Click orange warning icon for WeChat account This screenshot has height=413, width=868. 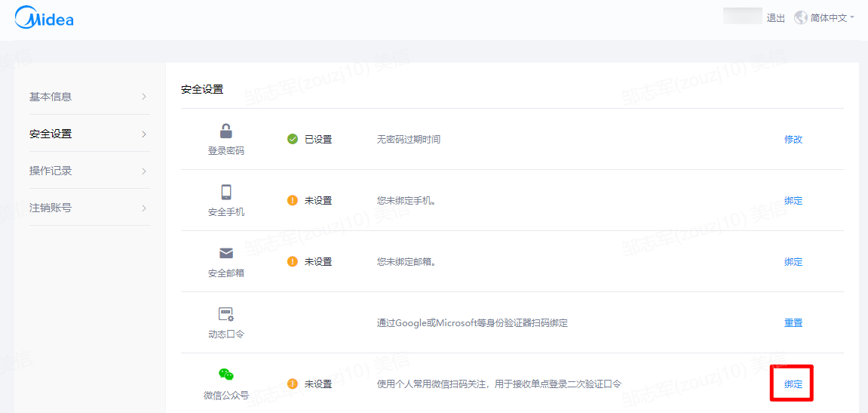[x=293, y=384]
